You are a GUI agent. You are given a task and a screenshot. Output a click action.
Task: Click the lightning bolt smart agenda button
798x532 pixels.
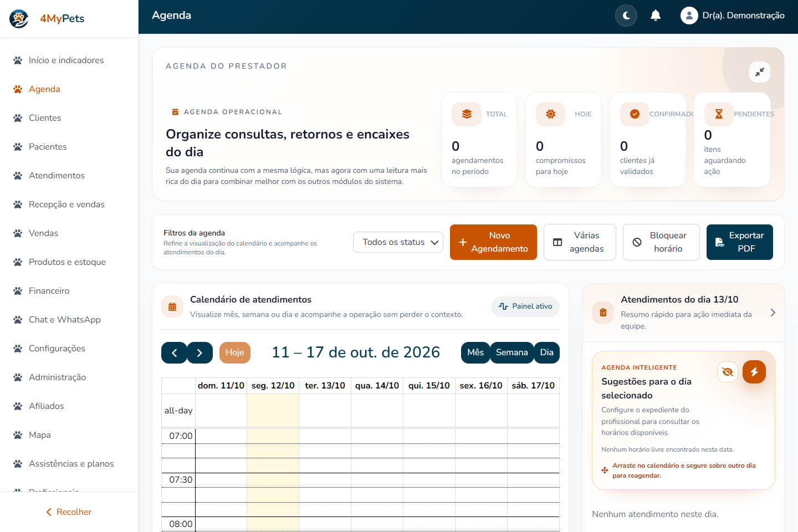[754, 372]
